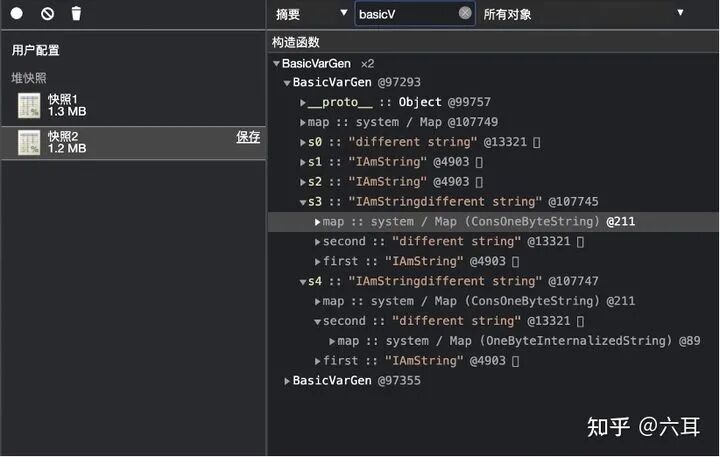The image size is (720, 457).
Task: Click the 堆快照 section label
Action: click(x=29, y=78)
